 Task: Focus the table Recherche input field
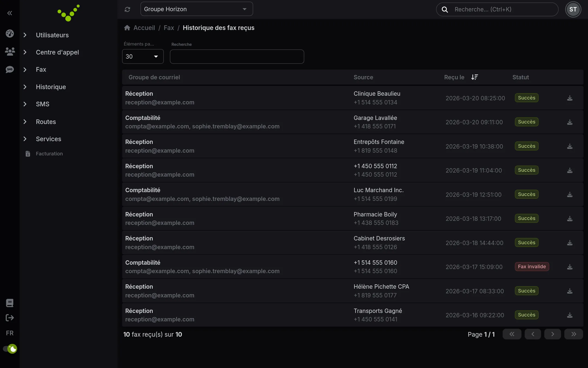pyautogui.click(x=237, y=56)
